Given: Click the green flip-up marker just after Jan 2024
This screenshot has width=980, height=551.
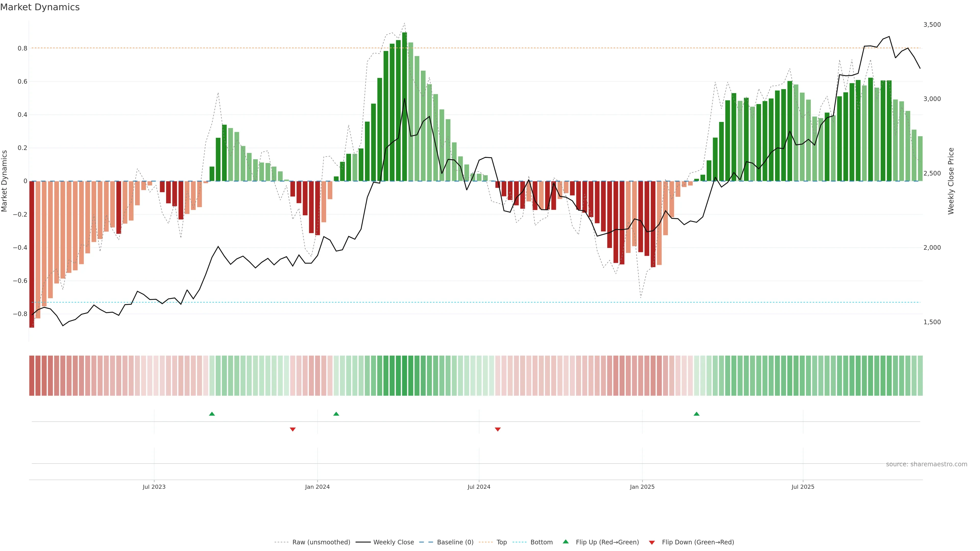Looking at the screenshot, I should click(x=336, y=414).
